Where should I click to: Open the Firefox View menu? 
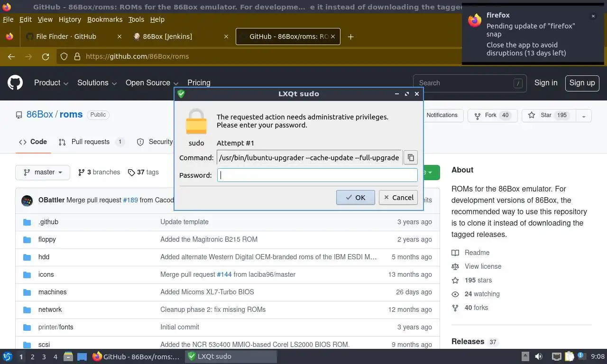[45, 19]
